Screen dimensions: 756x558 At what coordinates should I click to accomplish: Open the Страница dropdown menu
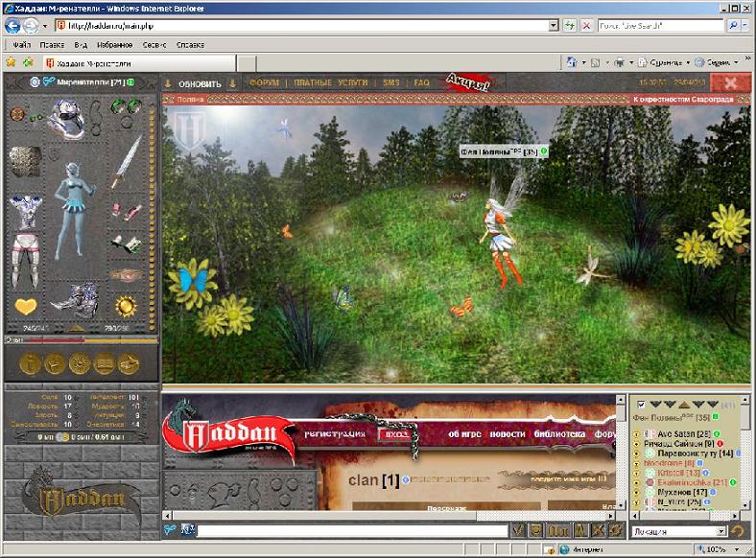[665, 62]
